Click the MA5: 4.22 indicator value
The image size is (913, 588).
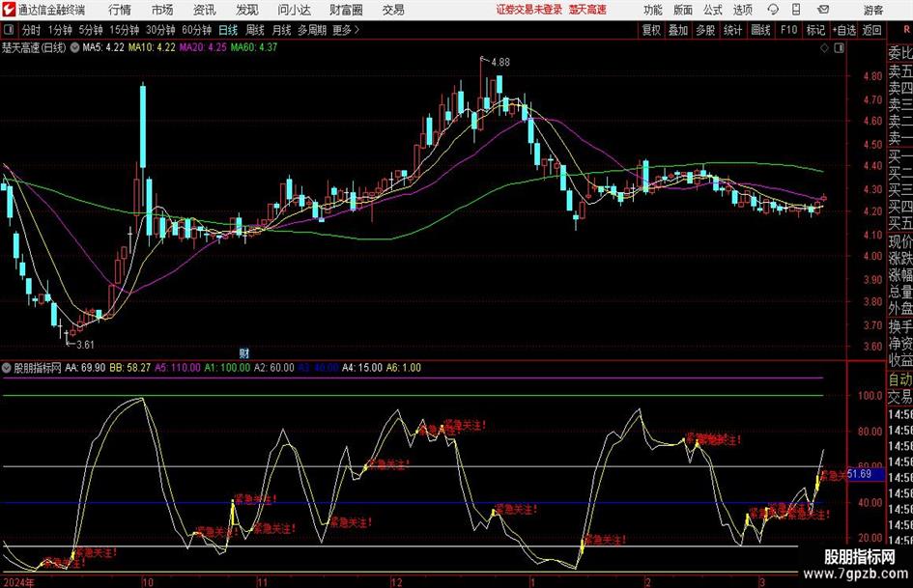[103, 47]
